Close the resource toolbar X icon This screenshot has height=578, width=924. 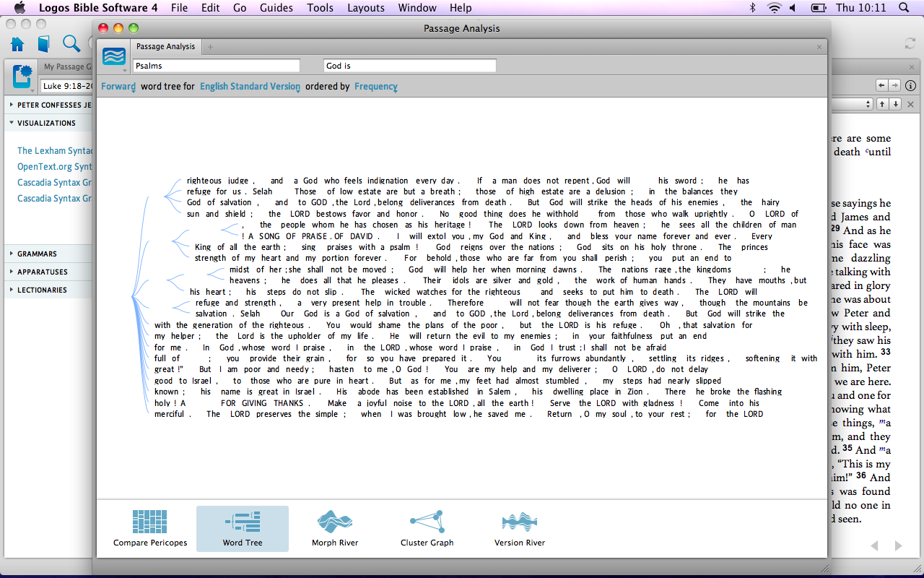pos(911,104)
